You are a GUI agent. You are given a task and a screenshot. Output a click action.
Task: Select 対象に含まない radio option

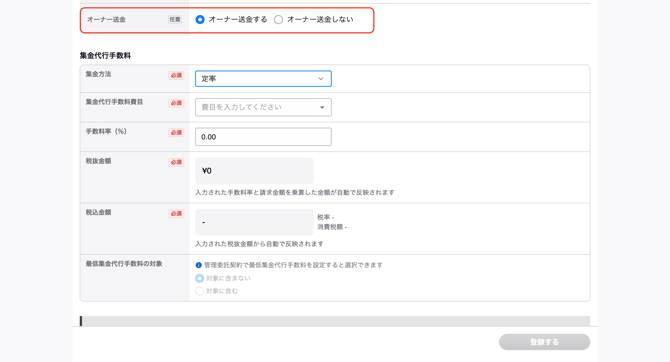click(x=199, y=278)
